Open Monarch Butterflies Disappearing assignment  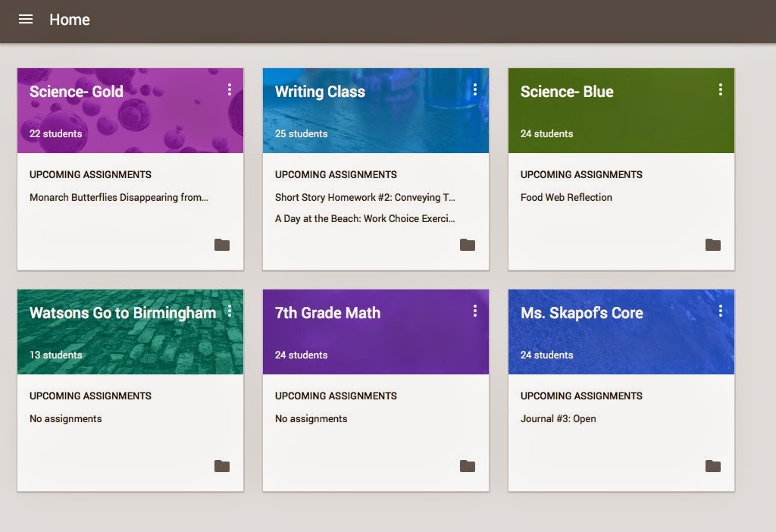coord(118,198)
